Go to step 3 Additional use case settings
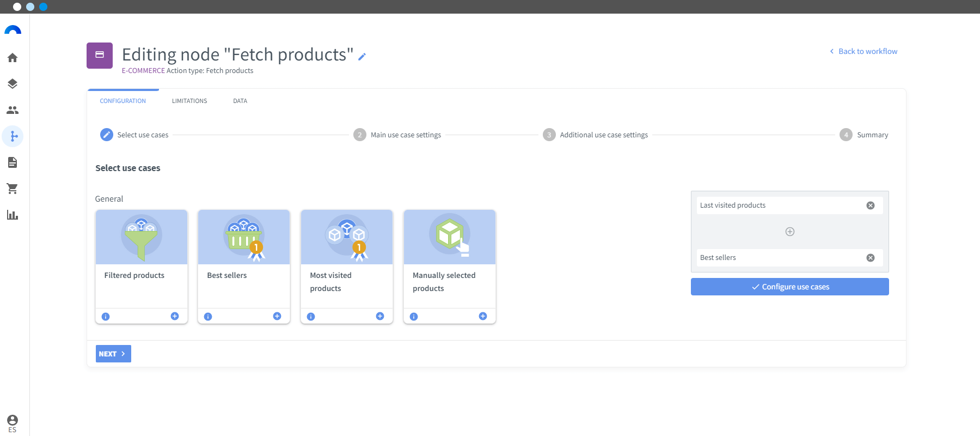Image resolution: width=980 pixels, height=436 pixels. tap(596, 135)
